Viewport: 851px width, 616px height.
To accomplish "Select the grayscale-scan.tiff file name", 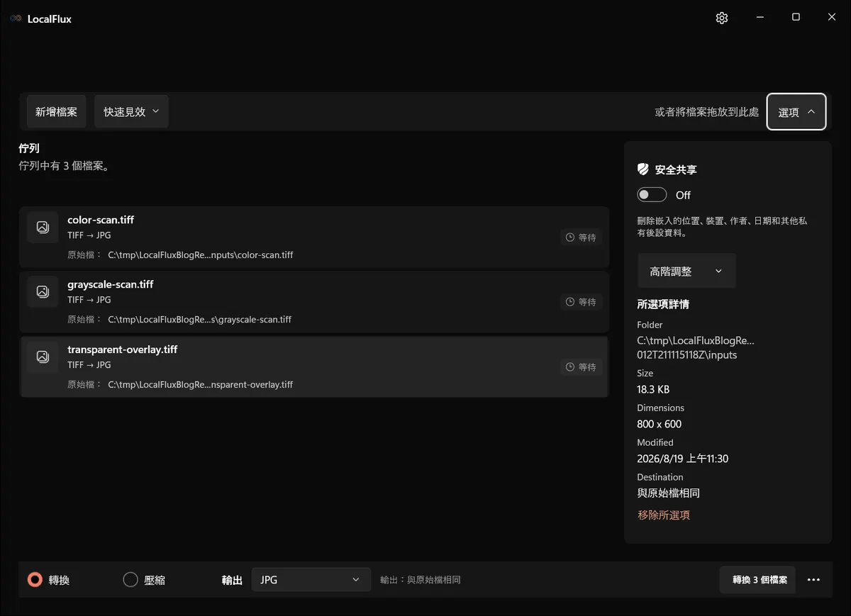I will tap(111, 284).
